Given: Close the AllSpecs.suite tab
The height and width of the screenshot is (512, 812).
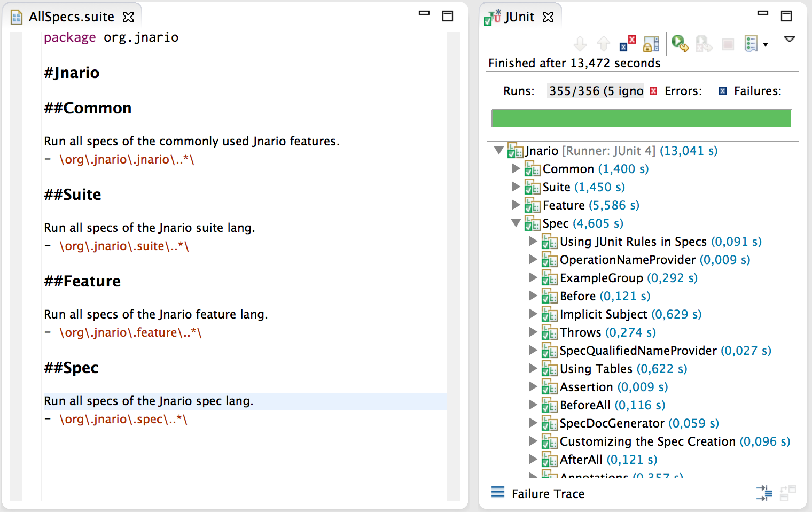Looking at the screenshot, I should point(128,17).
